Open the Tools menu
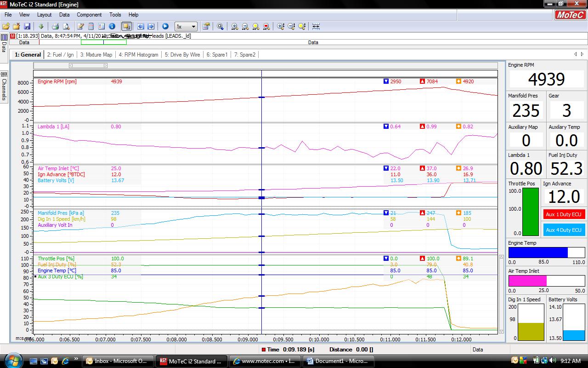This screenshot has height=368, width=588. tap(115, 15)
